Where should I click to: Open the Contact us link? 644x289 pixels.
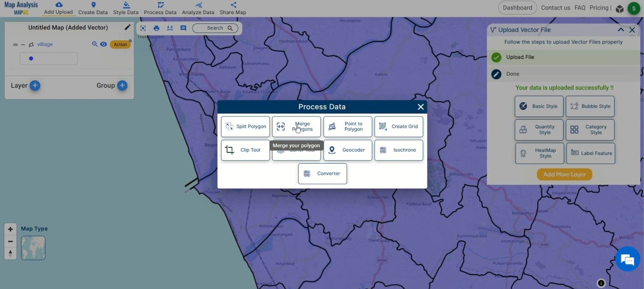(555, 8)
